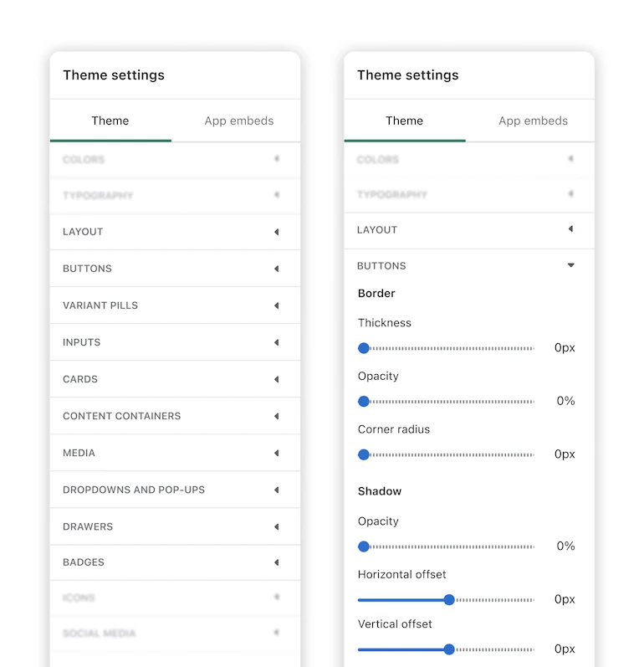644x667 pixels.
Task: Click the DROPDOWNS AND POP-UPS label
Action: (x=134, y=490)
